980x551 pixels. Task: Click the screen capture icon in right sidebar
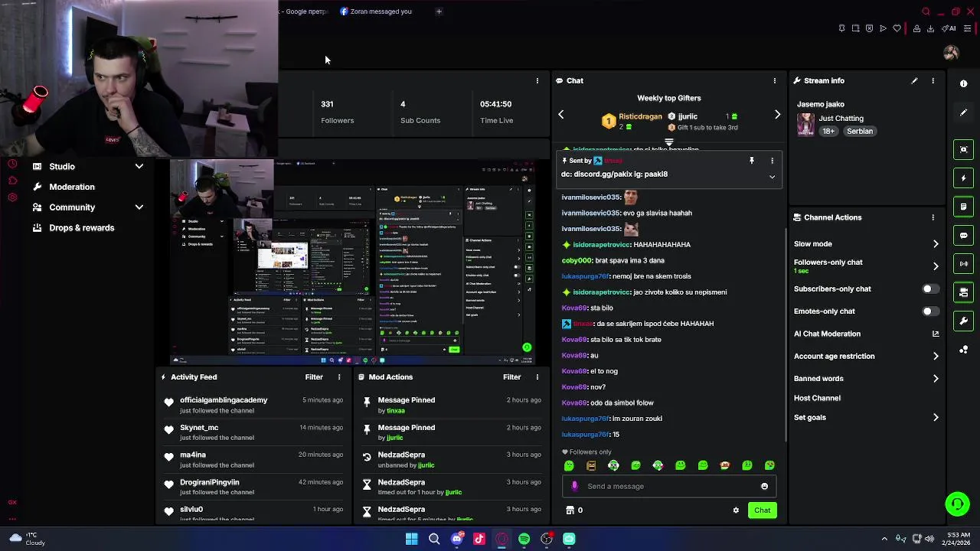[964, 149]
